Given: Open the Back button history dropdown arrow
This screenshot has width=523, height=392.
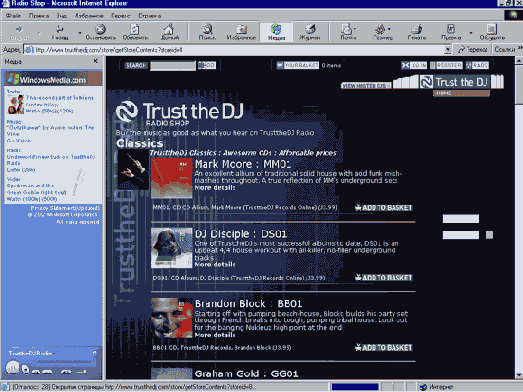Looking at the screenshot, I should click(80, 33).
